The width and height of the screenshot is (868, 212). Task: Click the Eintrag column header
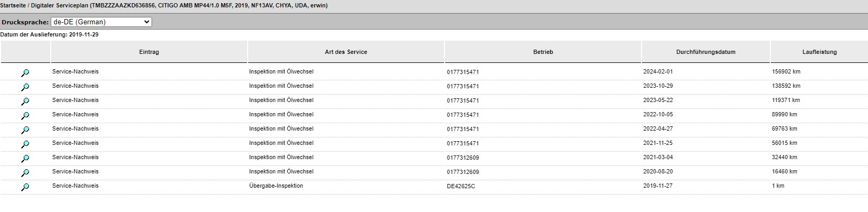pos(149,52)
